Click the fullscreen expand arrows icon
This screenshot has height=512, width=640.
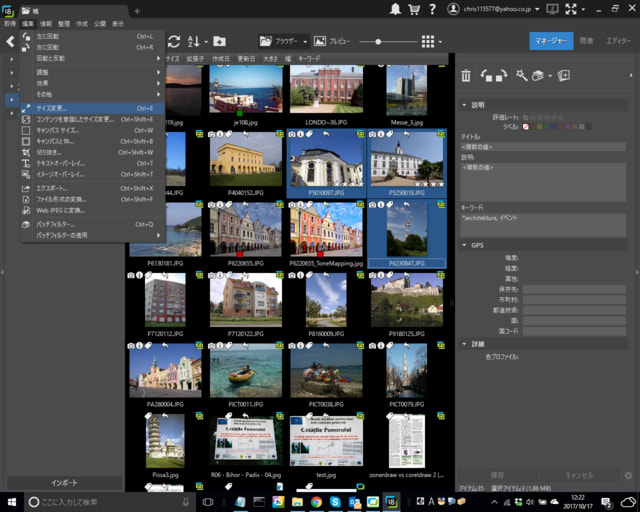coord(569,9)
